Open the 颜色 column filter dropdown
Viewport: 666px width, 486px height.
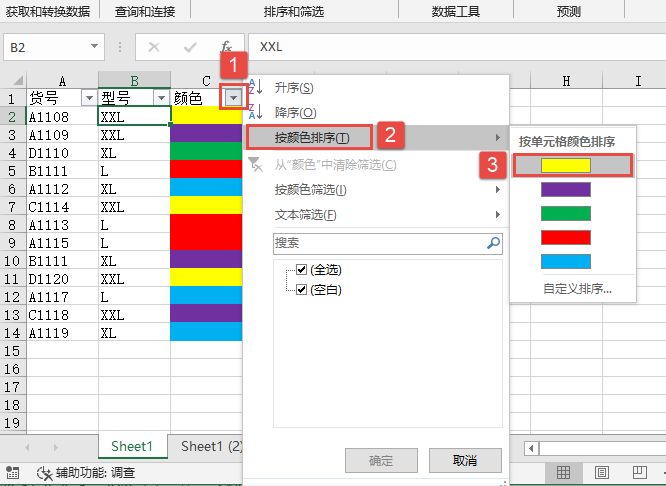click(233, 98)
